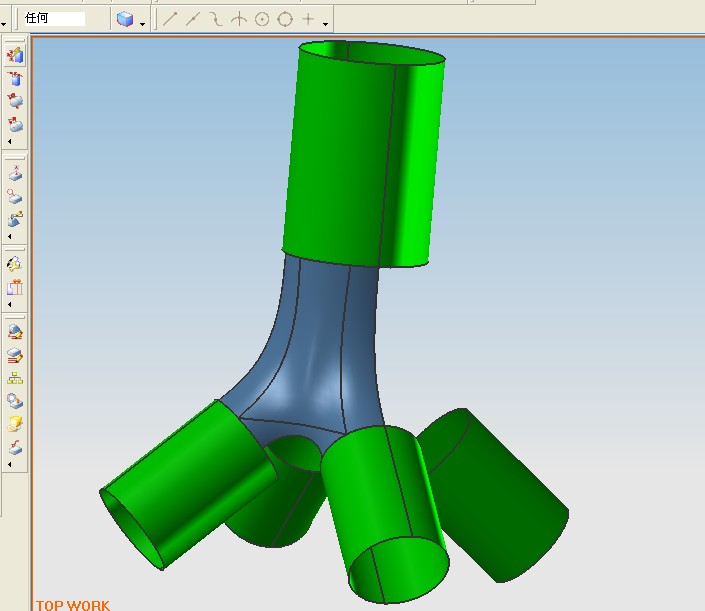Click the purple and white panels with orange bow icon
Image resolution: width=705 pixels, height=611 pixels.
pos(15,287)
